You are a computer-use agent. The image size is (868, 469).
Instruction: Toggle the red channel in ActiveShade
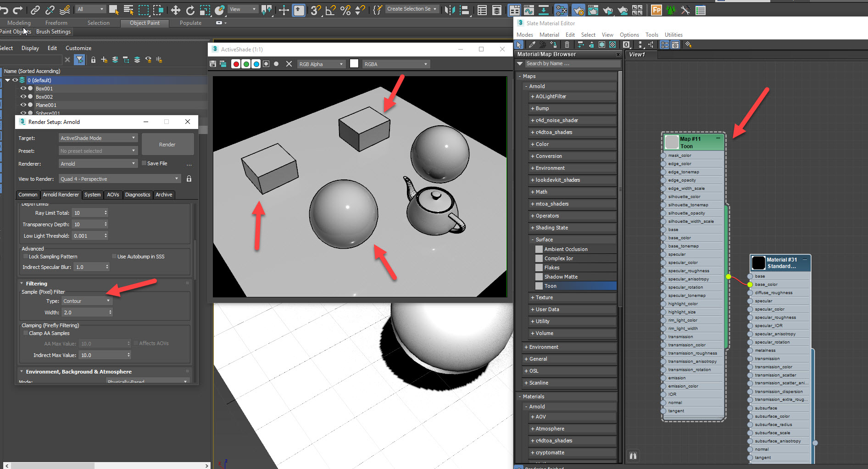click(236, 64)
